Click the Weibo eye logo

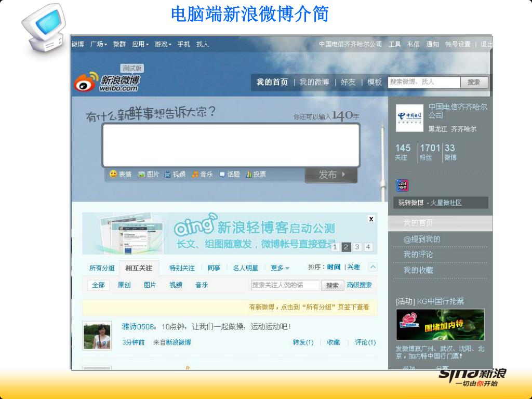[x=86, y=82]
